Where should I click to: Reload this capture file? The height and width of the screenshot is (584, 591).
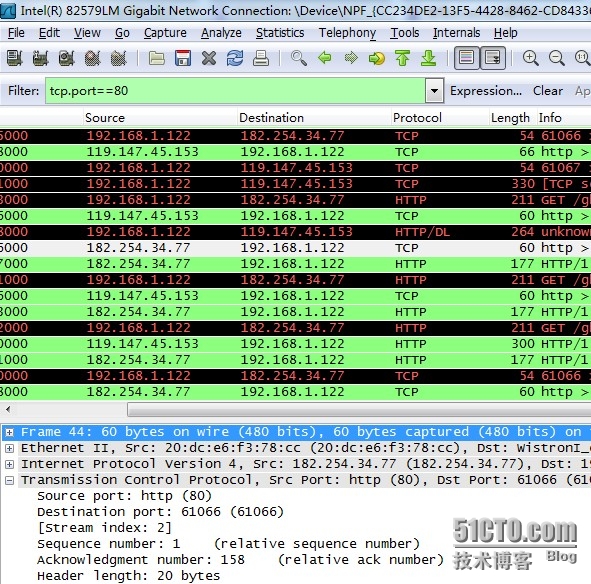(x=235, y=58)
